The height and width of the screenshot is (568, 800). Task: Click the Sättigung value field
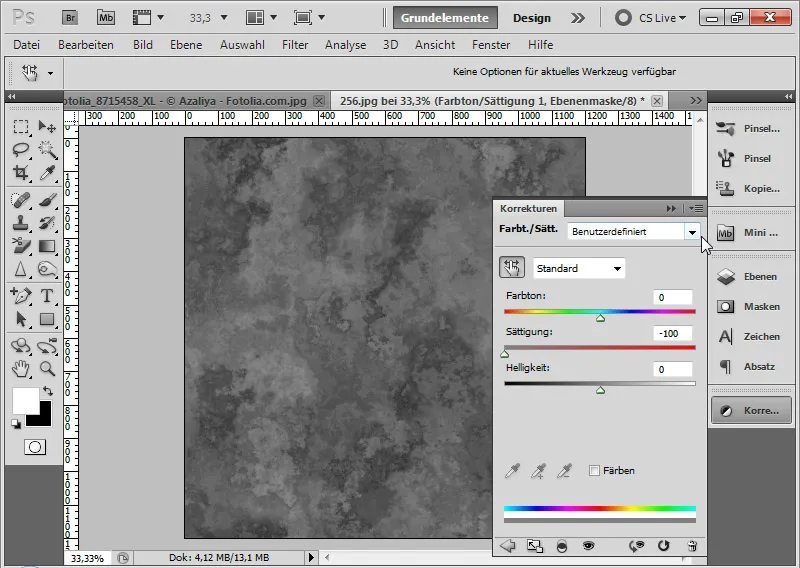[672, 333]
